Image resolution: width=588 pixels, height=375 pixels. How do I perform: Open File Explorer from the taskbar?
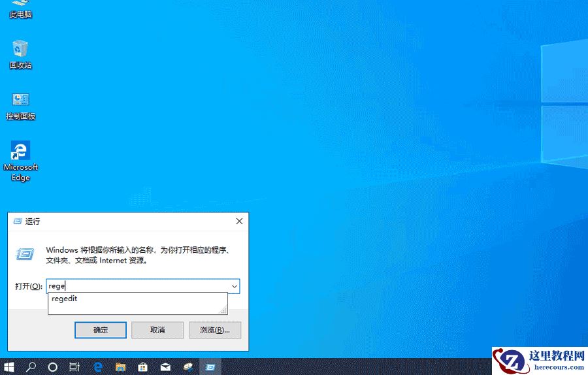coord(120,367)
